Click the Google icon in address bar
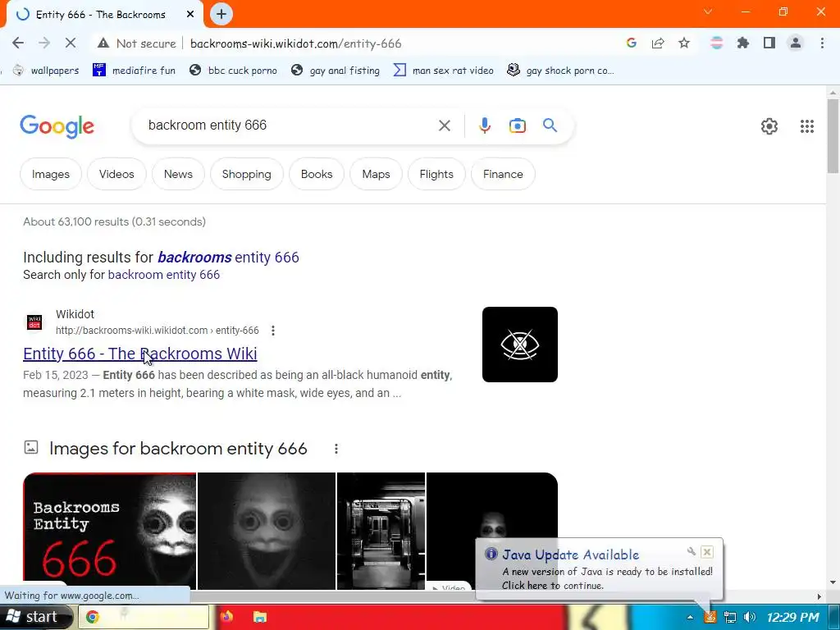 coord(632,43)
